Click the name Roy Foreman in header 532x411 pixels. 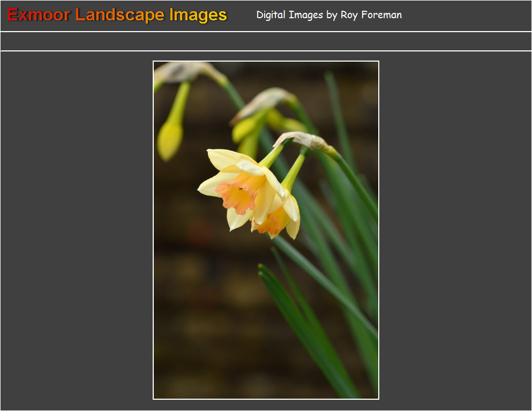[371, 15]
